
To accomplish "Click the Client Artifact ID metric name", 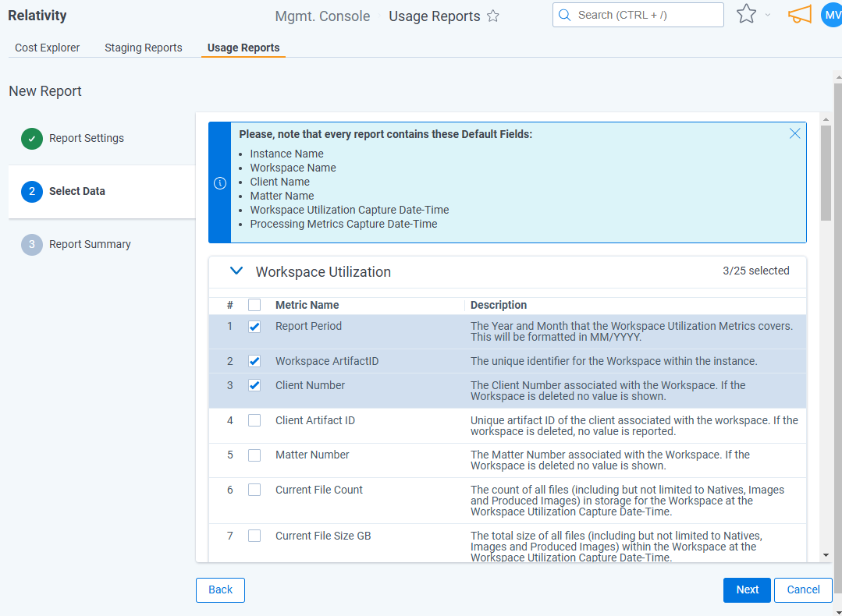I will [x=315, y=420].
